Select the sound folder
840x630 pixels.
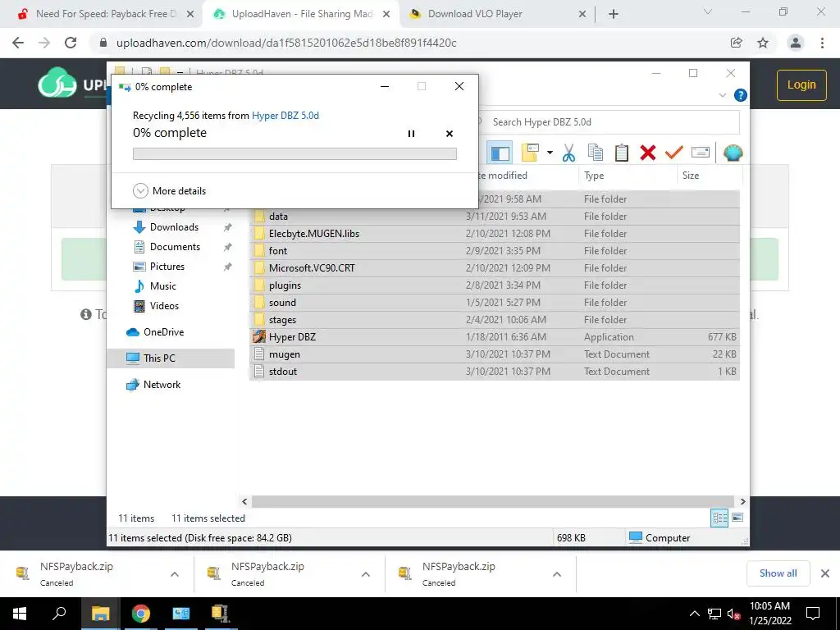tap(495, 303)
